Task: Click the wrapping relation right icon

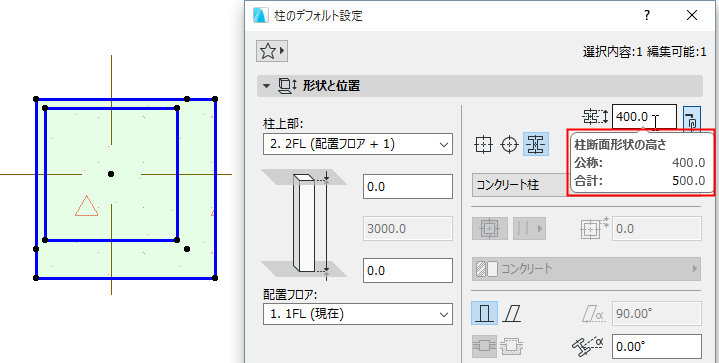Action: tap(512, 347)
